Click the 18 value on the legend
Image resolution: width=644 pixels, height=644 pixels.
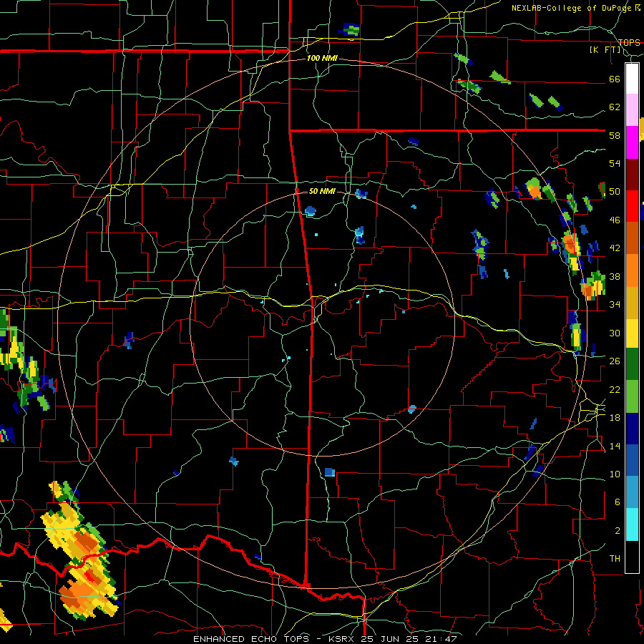pos(615,418)
